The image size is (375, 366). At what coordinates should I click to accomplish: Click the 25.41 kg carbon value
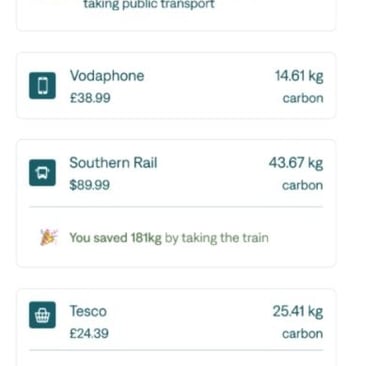(x=298, y=312)
